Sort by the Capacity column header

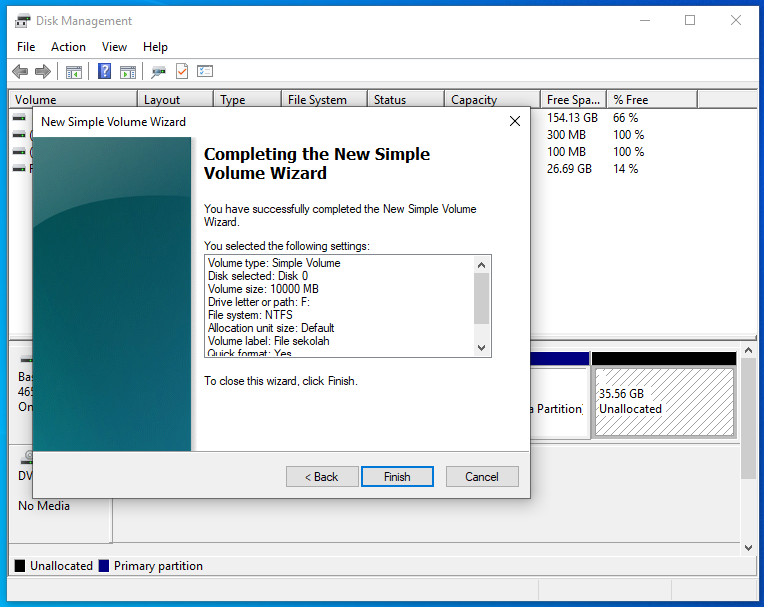pyautogui.click(x=490, y=100)
